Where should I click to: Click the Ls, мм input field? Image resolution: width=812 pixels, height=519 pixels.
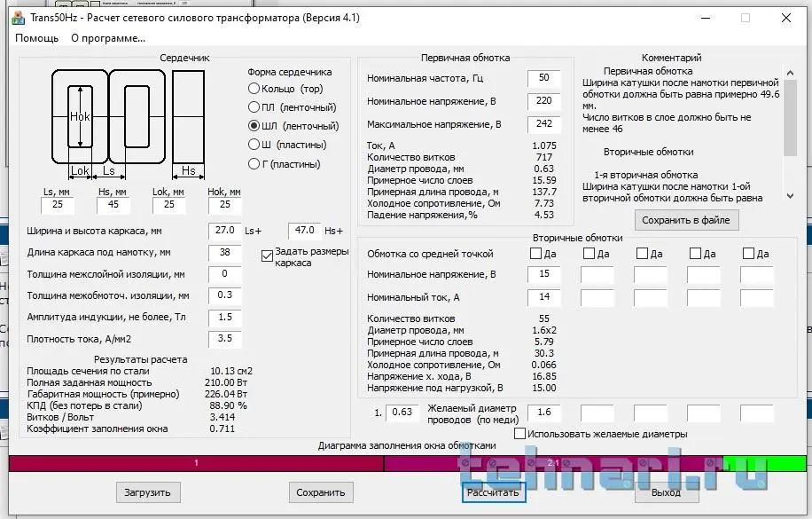point(58,205)
